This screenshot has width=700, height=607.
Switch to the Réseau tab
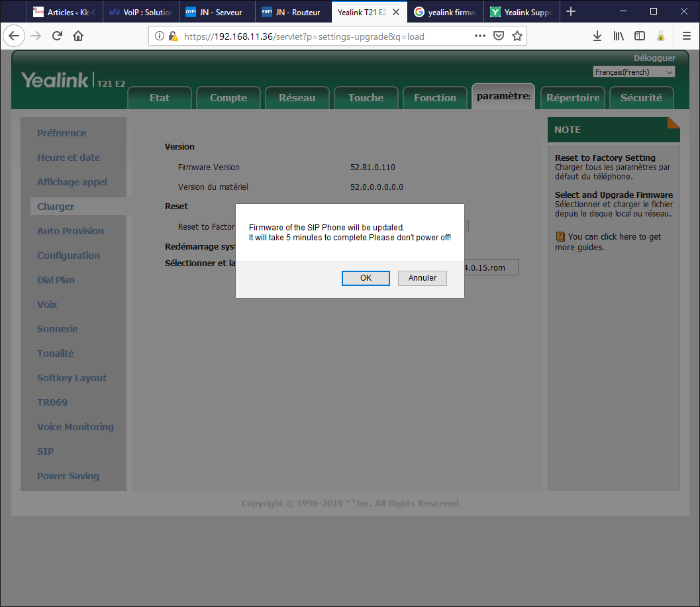pos(297,98)
